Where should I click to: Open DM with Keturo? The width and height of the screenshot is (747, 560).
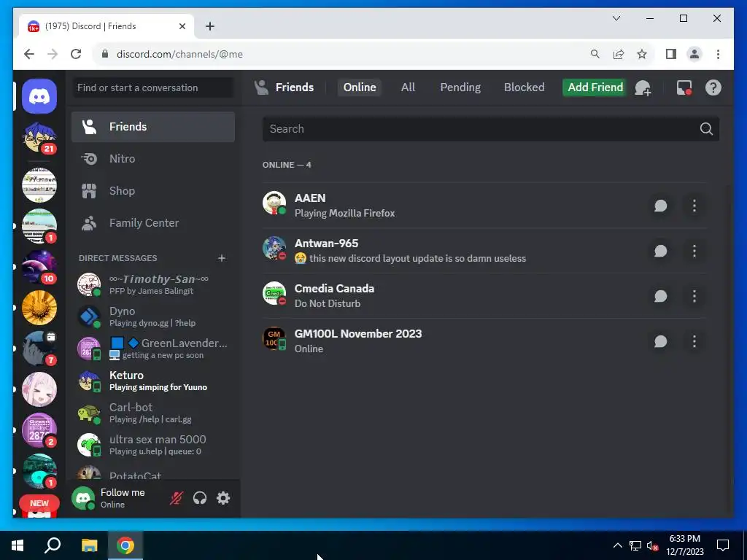pos(153,381)
